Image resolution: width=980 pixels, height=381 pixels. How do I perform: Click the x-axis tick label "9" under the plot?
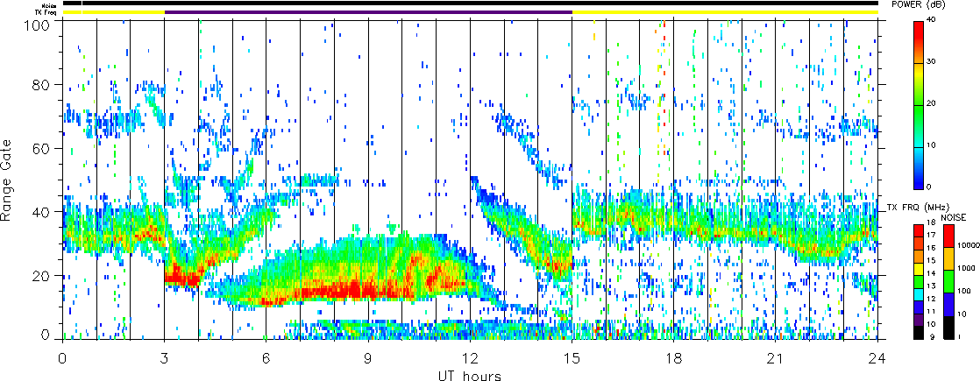(368, 359)
